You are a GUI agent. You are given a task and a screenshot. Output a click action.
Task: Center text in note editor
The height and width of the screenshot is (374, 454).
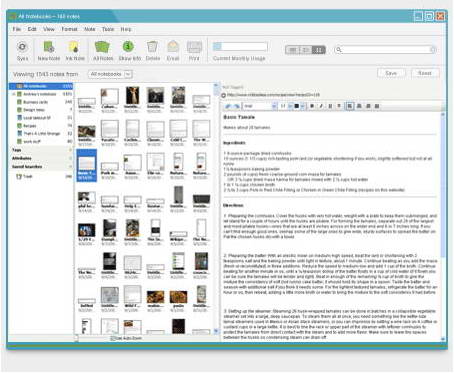(x=359, y=106)
